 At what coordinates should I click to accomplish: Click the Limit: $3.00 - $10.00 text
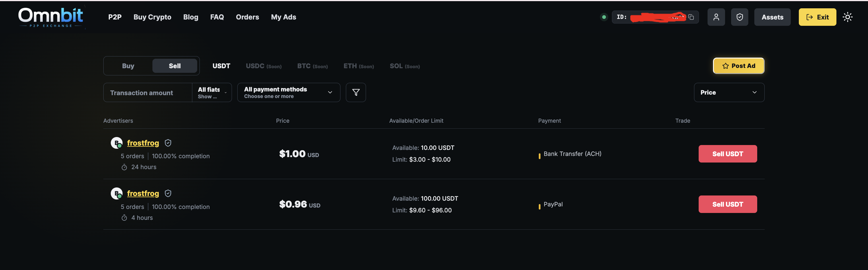(x=421, y=160)
